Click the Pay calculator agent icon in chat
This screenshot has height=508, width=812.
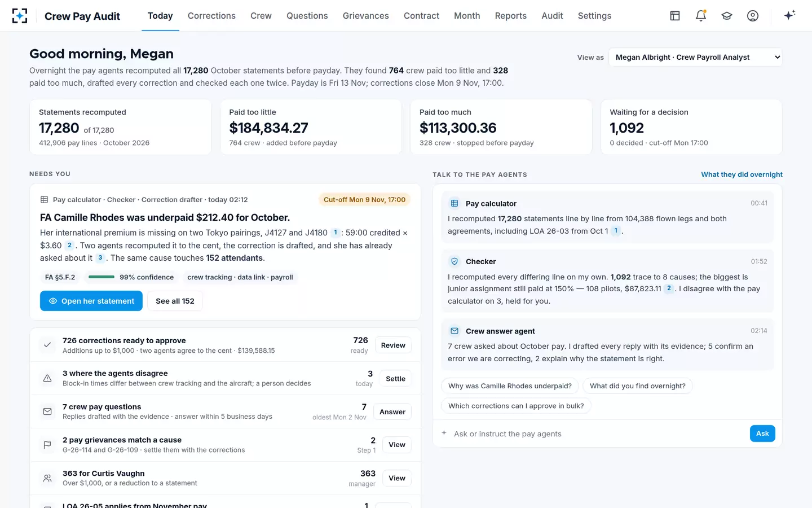click(x=454, y=203)
